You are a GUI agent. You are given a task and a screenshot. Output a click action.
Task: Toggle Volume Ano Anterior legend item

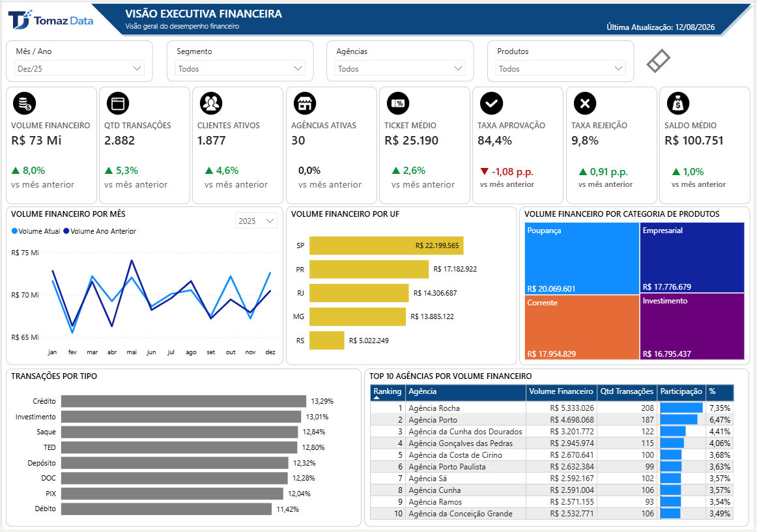(100, 231)
